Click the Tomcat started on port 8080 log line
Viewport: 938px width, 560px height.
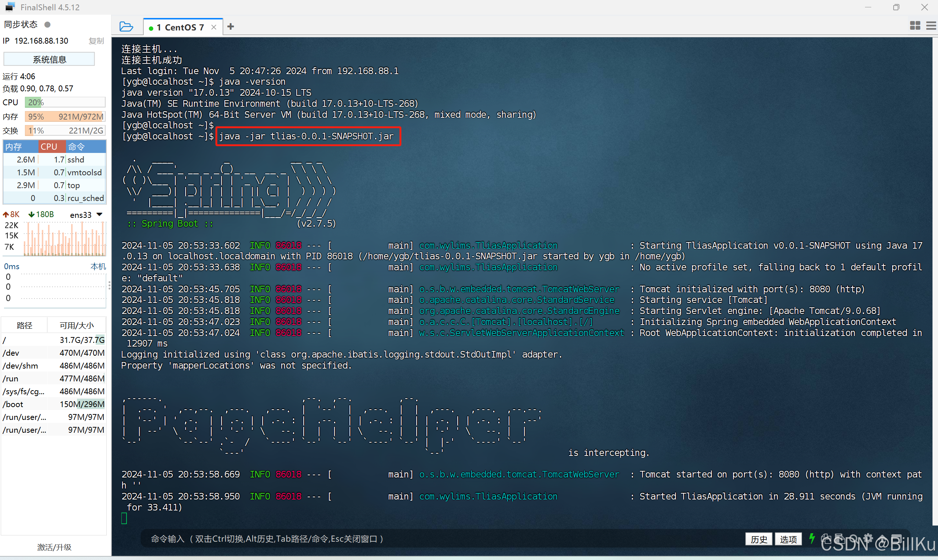[x=522, y=480]
